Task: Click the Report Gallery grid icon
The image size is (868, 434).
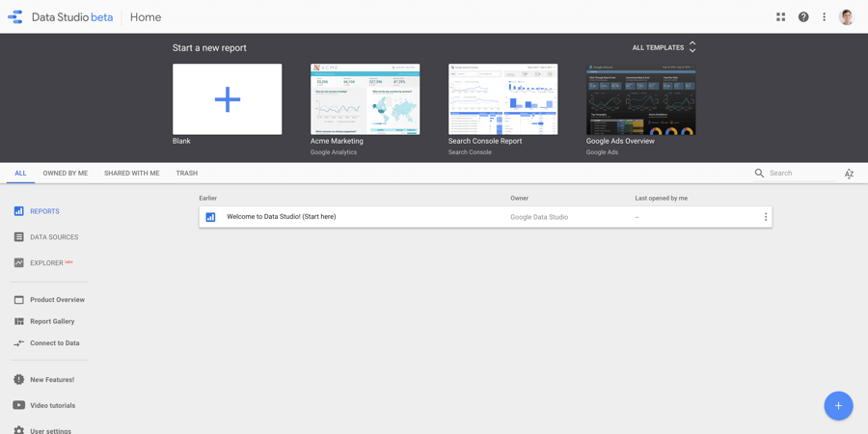Action: [x=19, y=321]
